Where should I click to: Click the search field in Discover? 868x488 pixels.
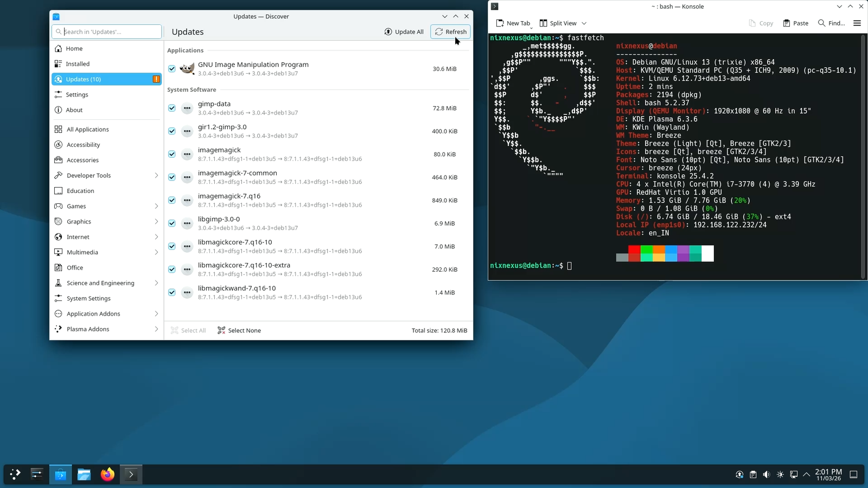point(106,31)
